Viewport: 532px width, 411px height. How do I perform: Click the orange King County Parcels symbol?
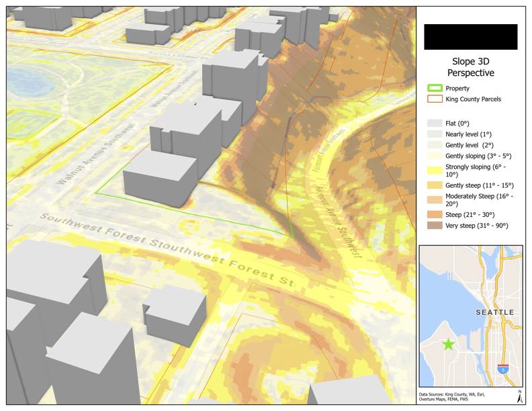434,99
